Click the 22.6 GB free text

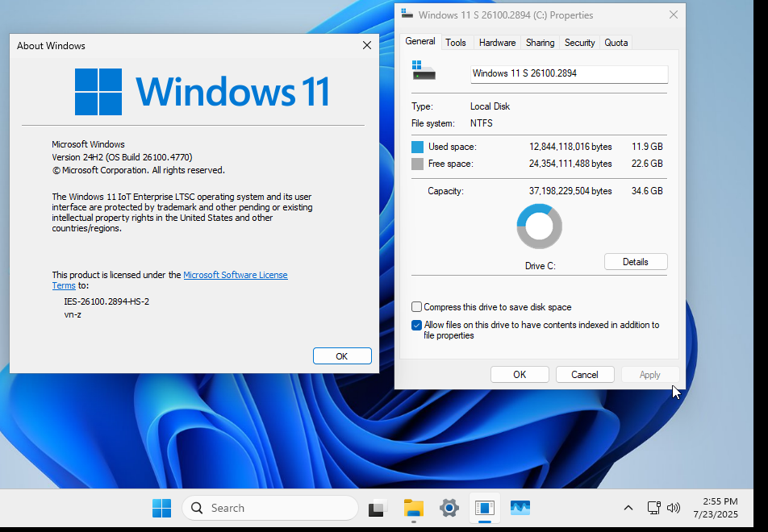point(647,164)
